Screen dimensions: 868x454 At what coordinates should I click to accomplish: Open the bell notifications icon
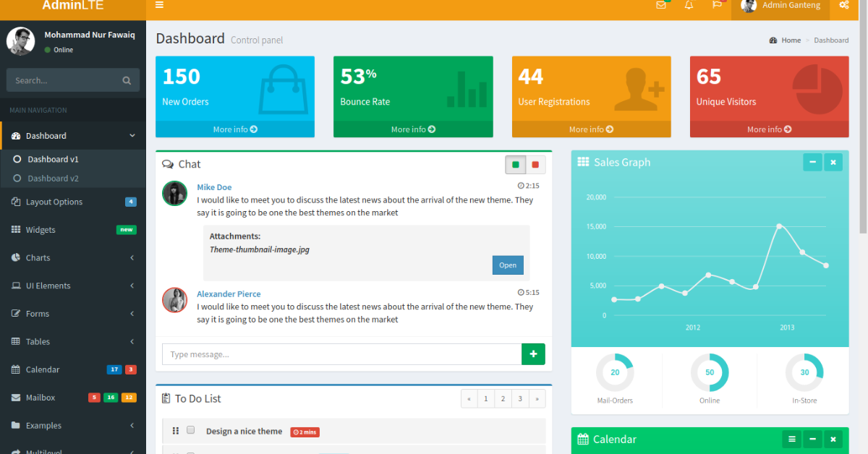[x=689, y=5]
